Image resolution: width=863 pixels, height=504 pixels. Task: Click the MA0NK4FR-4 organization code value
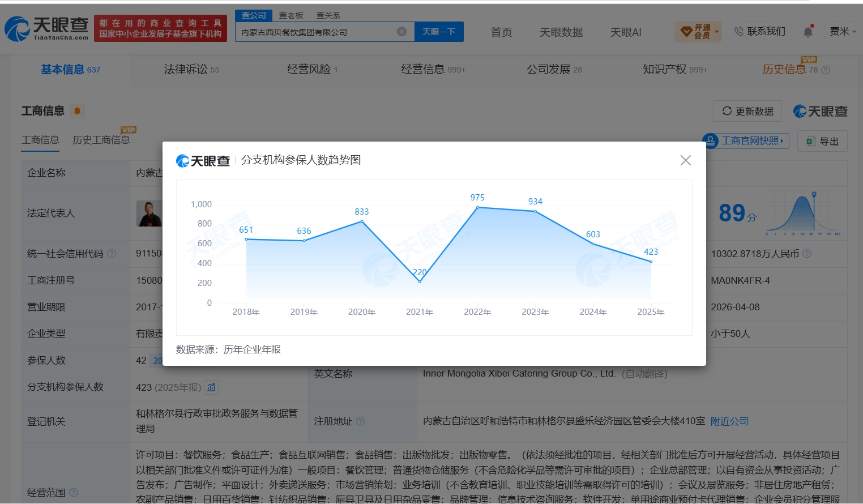pyautogui.click(x=741, y=280)
